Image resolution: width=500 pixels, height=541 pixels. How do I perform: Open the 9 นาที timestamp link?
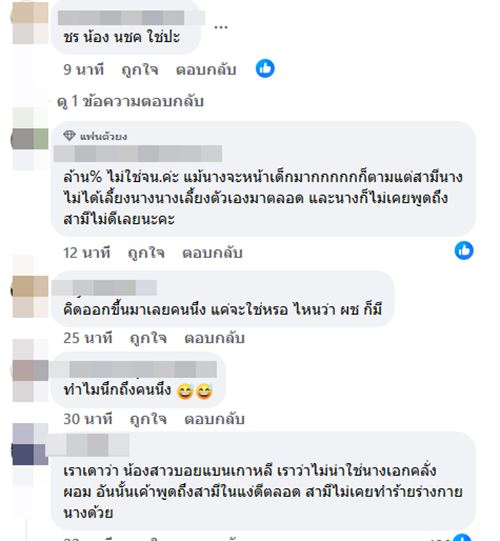[84, 70]
